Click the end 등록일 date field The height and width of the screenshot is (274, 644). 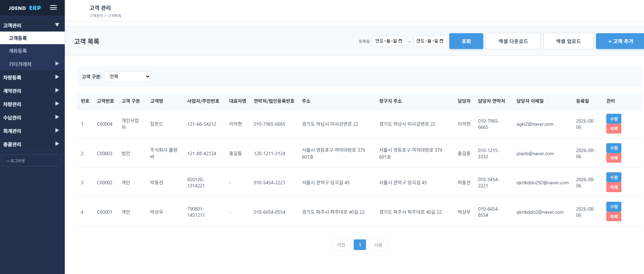click(430, 41)
